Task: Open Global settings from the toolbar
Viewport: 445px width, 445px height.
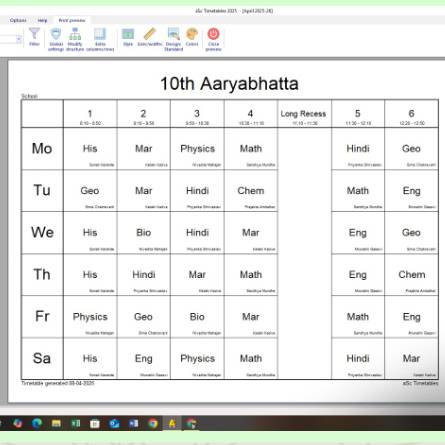Action: coord(56,39)
